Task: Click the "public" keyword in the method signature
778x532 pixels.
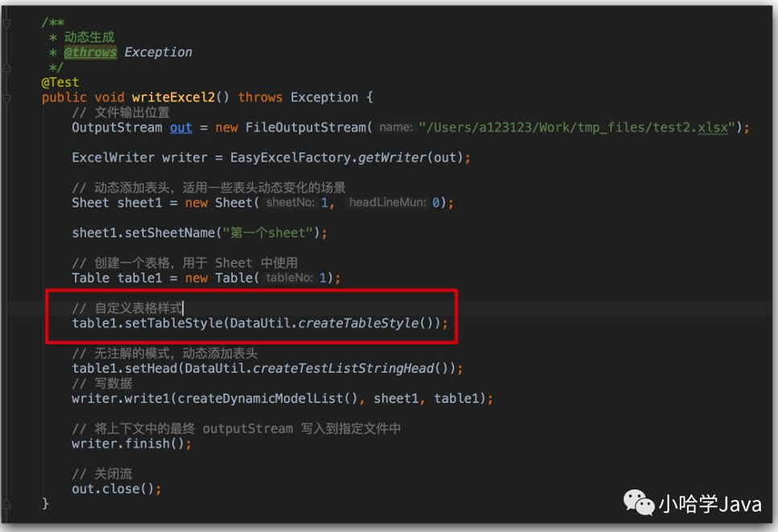Action: pos(64,97)
